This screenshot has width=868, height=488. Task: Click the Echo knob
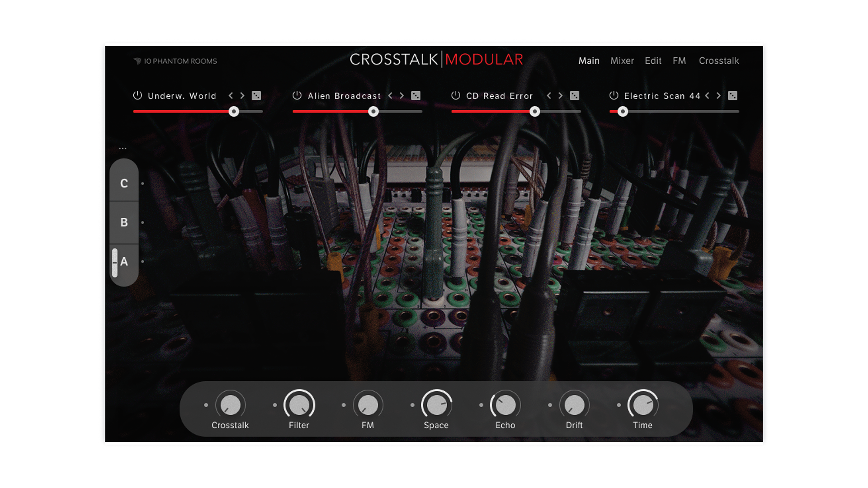tap(505, 405)
